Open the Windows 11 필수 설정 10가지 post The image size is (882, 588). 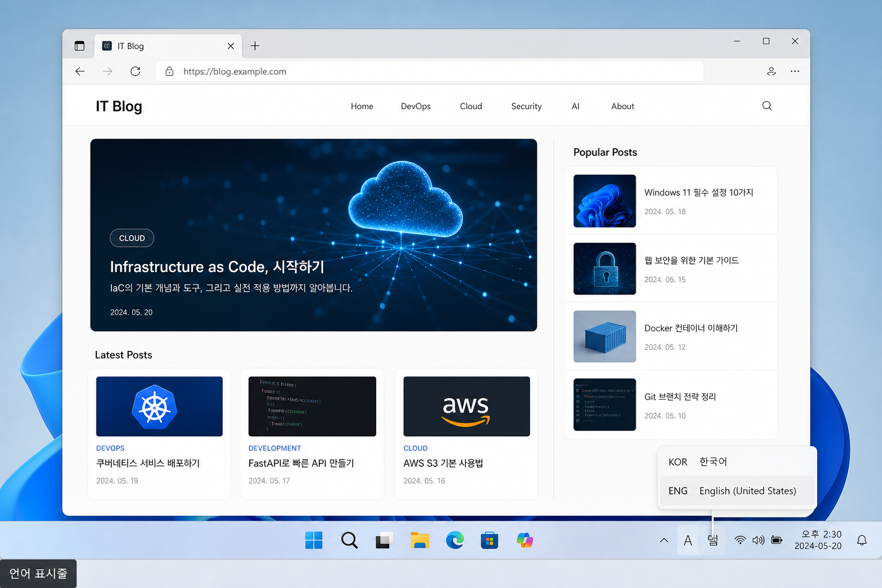point(699,193)
